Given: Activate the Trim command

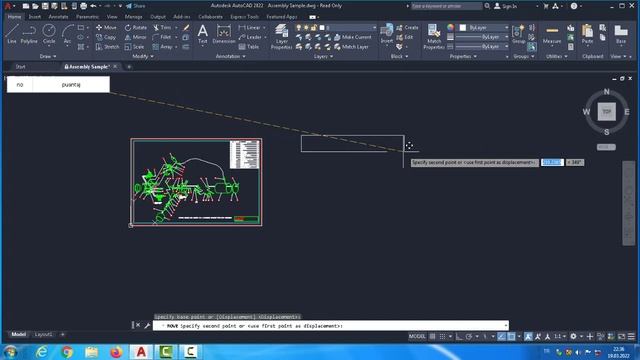Looking at the screenshot, I should click(162, 27).
